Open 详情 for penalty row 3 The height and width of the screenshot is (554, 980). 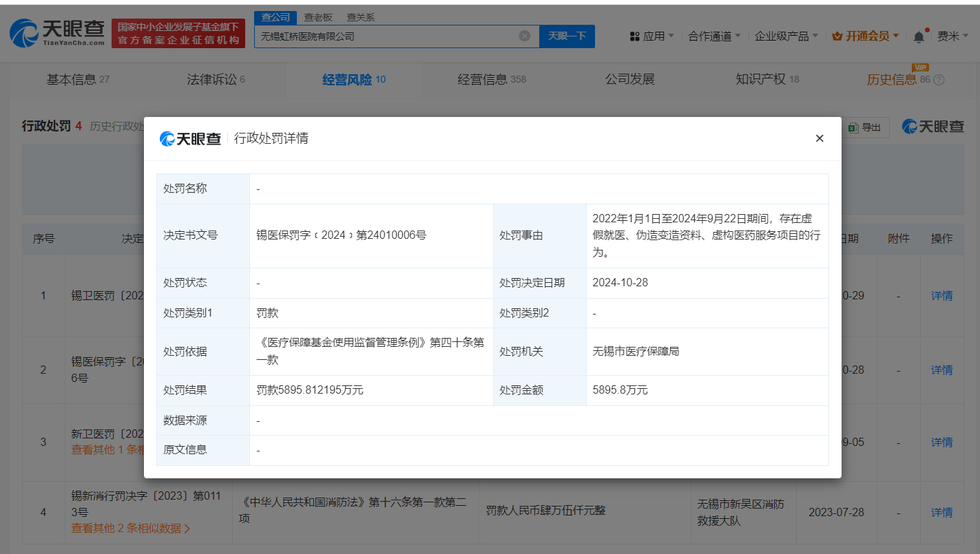[941, 442]
